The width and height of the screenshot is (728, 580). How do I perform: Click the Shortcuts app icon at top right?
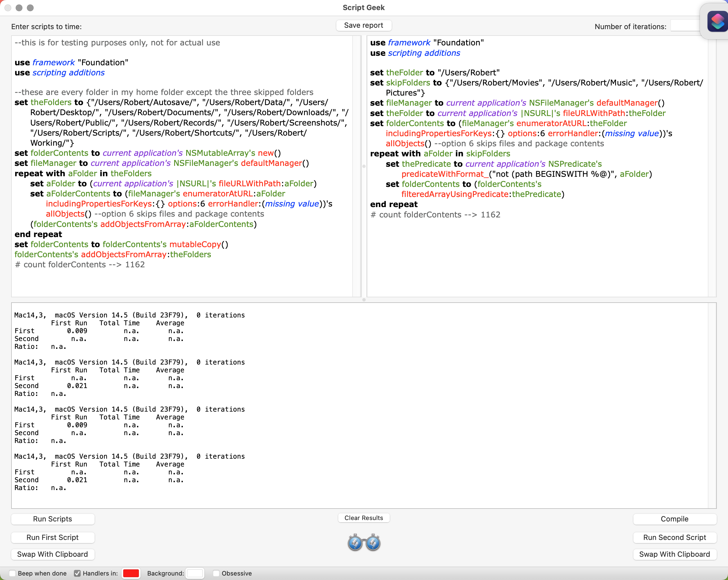[717, 22]
